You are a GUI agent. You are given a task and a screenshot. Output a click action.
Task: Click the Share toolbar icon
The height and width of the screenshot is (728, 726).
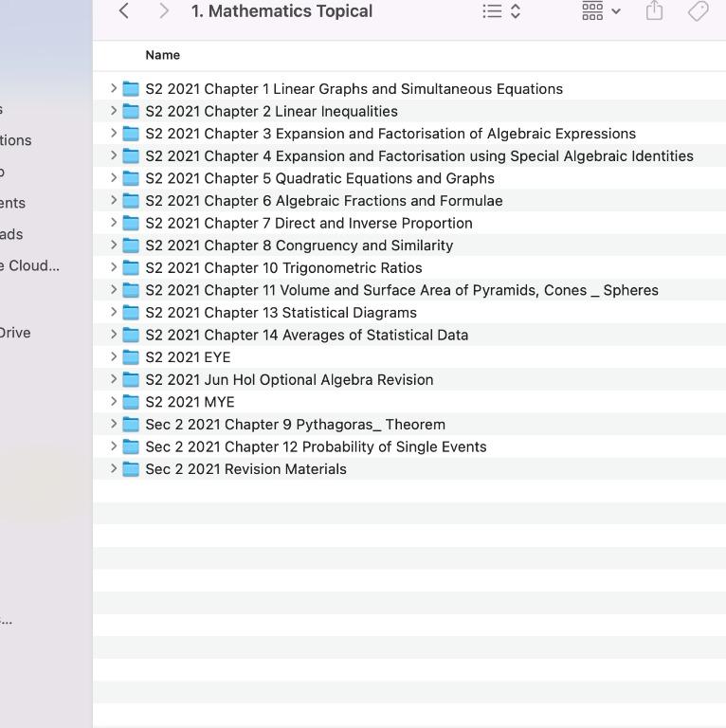tap(654, 11)
